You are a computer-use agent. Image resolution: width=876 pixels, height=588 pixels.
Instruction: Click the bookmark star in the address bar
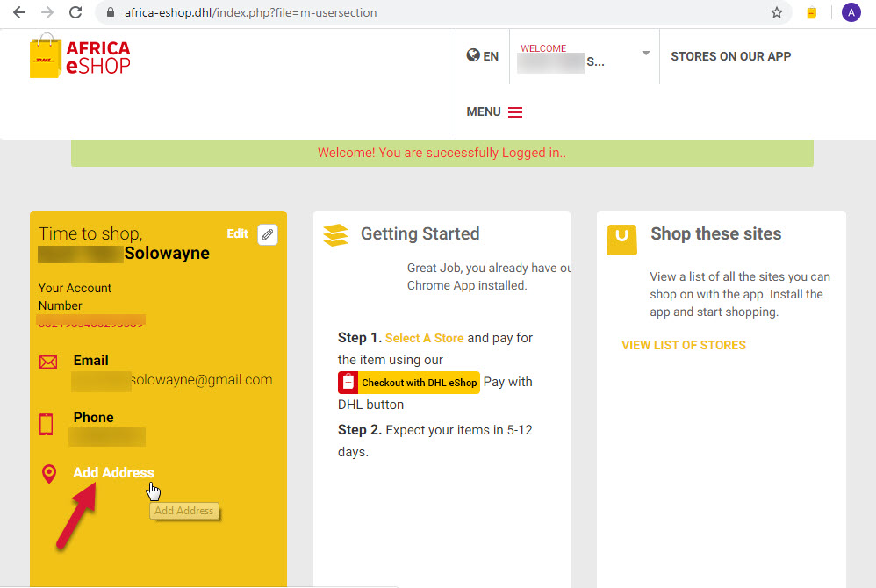[776, 12]
